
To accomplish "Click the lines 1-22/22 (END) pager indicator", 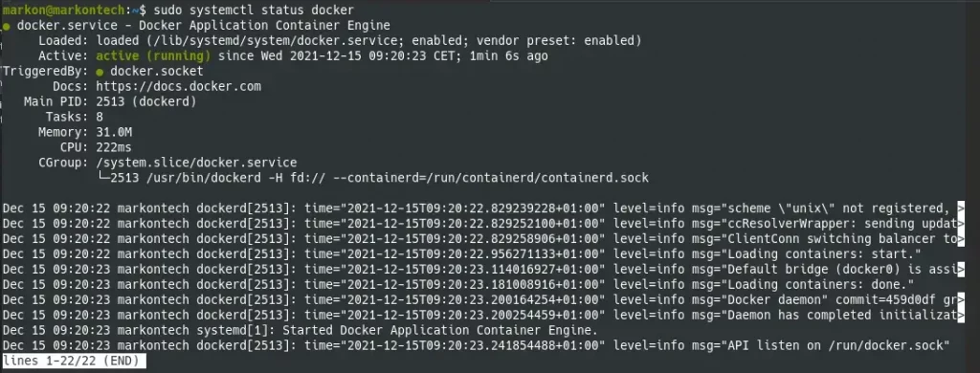I will point(75,361).
